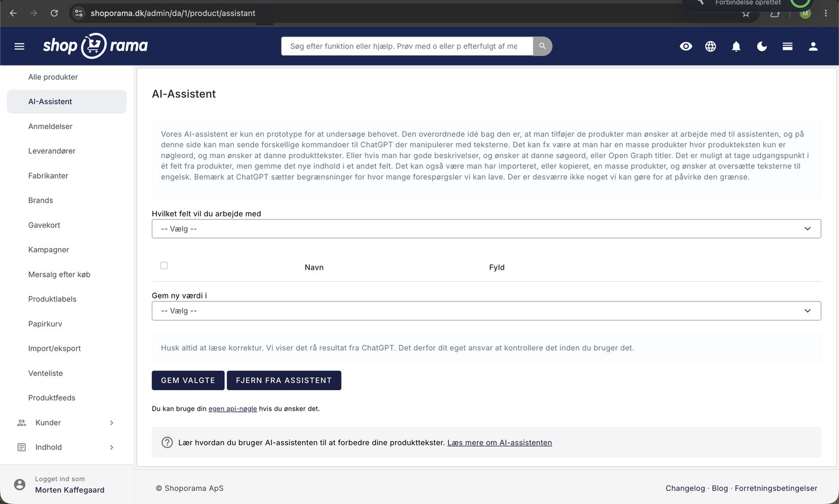Click the account avatar beside Morten Kaffegaard
This screenshot has height=504, width=839.
[x=20, y=484]
